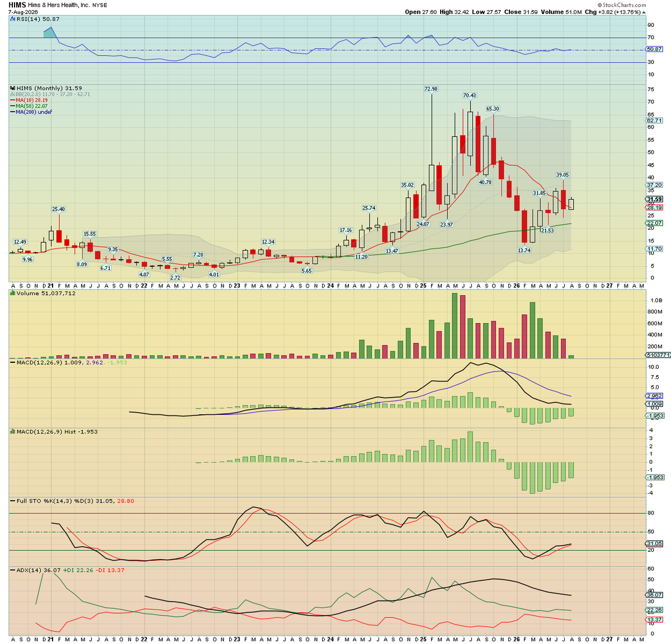Click the red MA(10) legend dash

pos(12,100)
